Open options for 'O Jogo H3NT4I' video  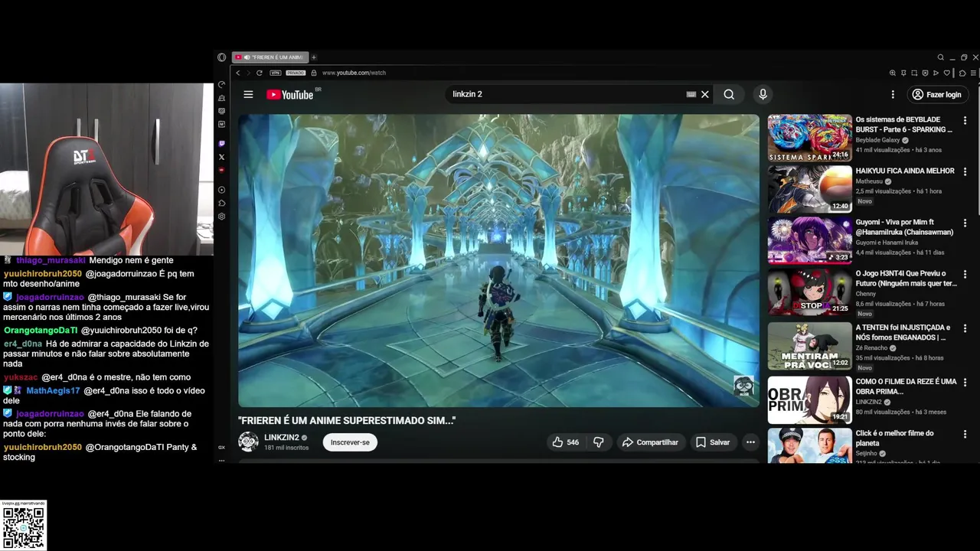pos(965,275)
